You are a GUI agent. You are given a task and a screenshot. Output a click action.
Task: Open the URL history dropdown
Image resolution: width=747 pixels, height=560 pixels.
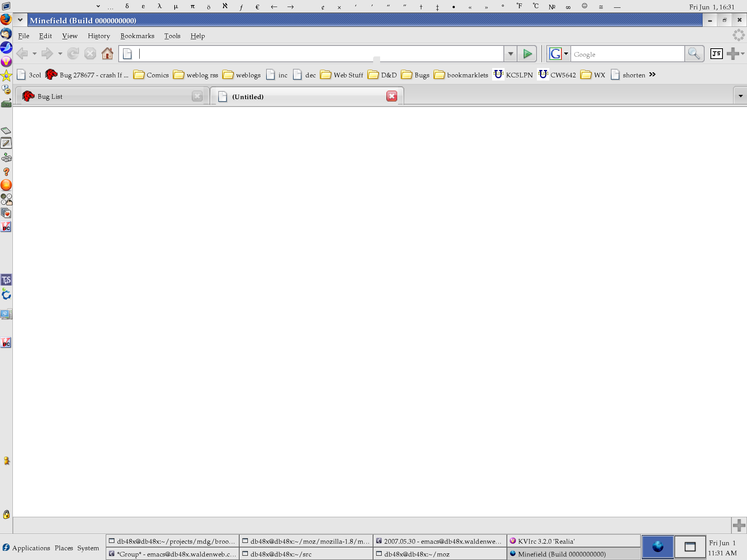pos(510,54)
